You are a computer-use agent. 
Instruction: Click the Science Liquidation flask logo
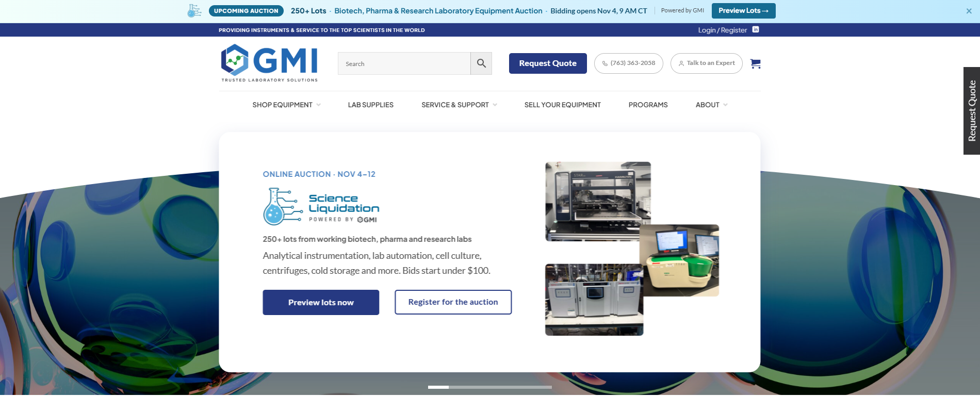321,206
